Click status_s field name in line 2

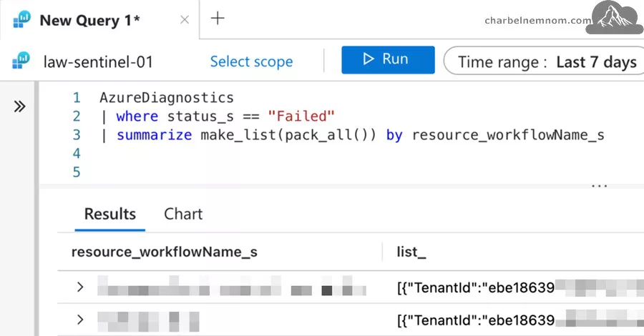(x=200, y=116)
